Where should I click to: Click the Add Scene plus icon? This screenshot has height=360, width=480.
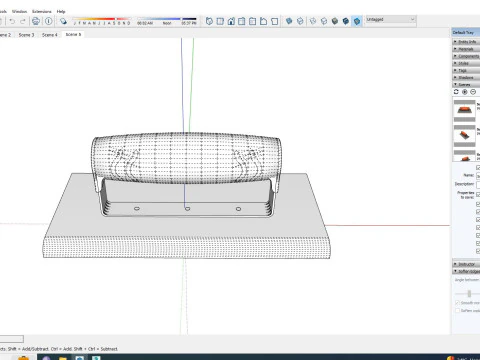click(x=465, y=92)
